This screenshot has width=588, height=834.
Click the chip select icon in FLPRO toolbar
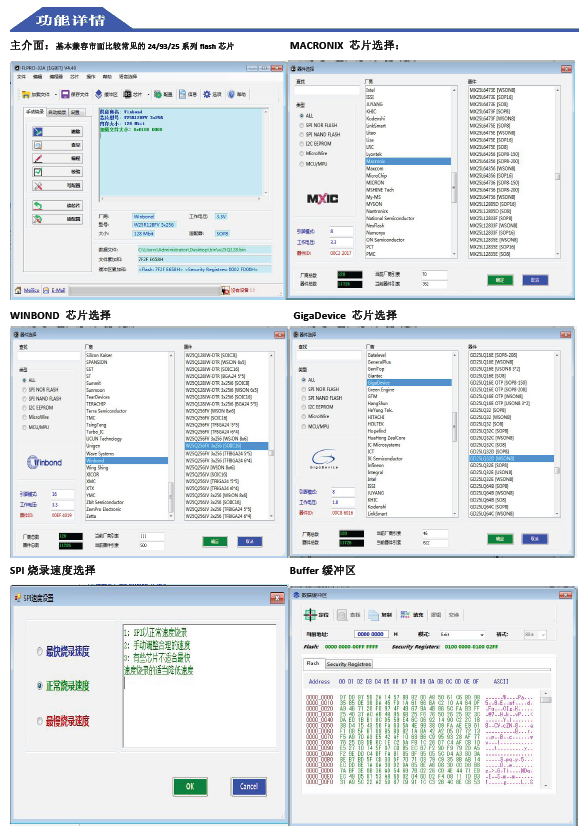click(127, 94)
